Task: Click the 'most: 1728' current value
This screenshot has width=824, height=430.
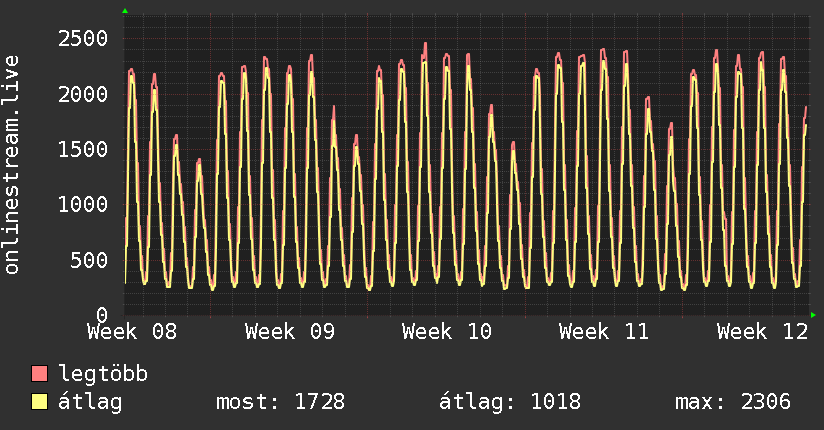Action: 280,402
